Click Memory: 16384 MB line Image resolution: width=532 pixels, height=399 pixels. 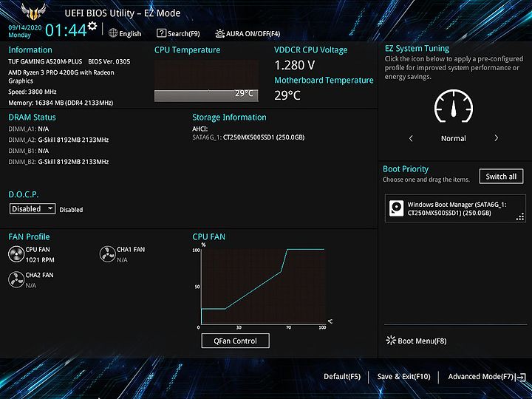click(61, 103)
